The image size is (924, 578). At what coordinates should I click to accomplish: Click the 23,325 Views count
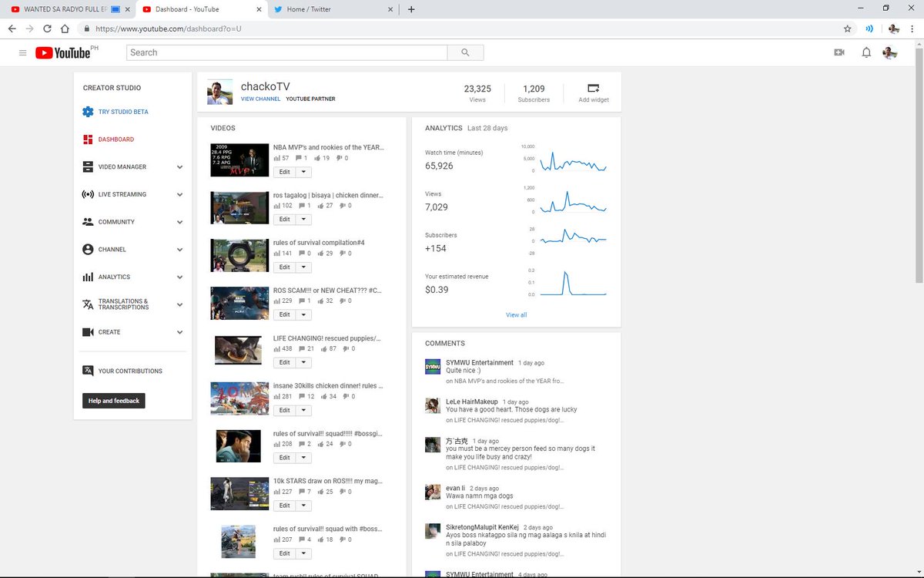(477, 89)
